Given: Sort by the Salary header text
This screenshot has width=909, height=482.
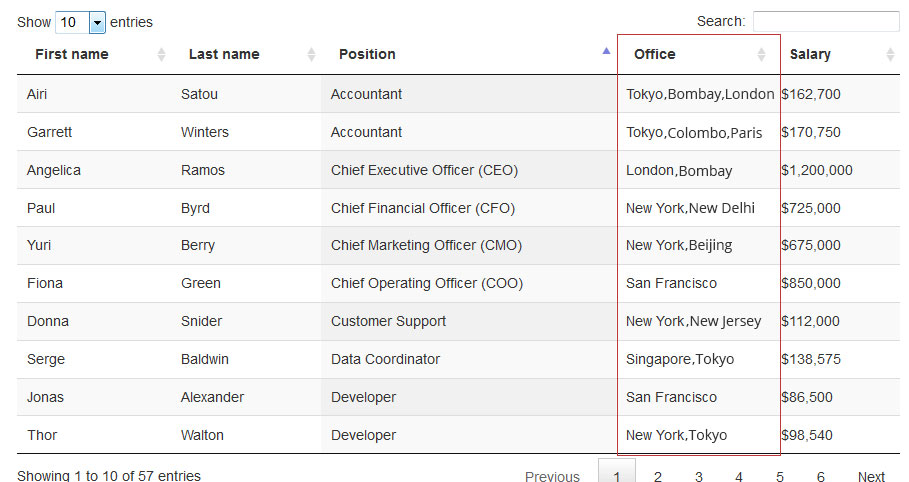Looking at the screenshot, I should click(810, 54).
